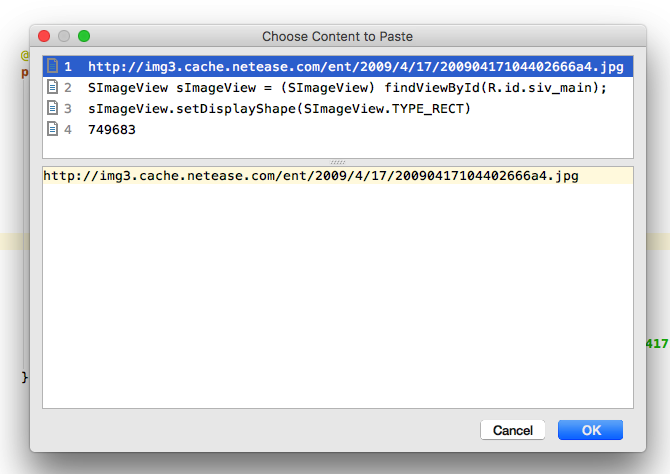The height and width of the screenshot is (474, 670).
Task: Click the Choose Content to Paste title bar
Action: [338, 36]
